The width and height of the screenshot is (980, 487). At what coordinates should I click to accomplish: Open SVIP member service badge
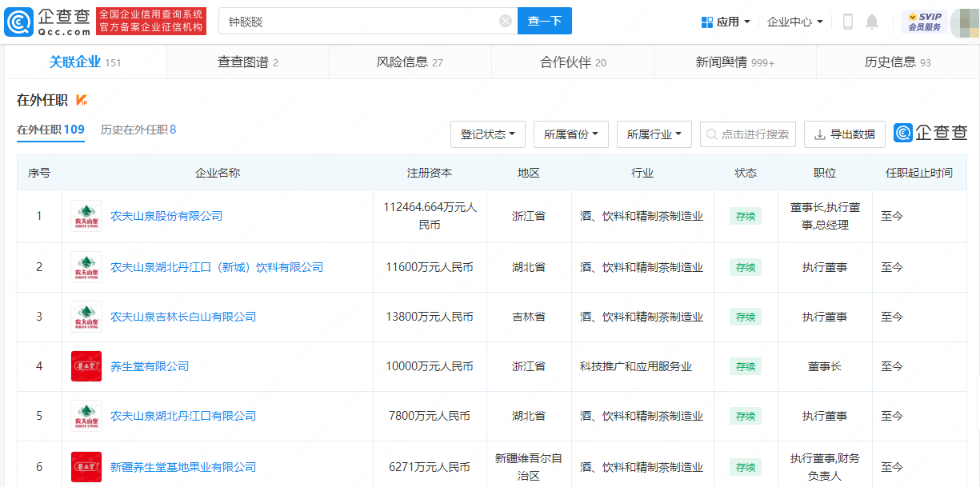pyautogui.click(x=924, y=22)
